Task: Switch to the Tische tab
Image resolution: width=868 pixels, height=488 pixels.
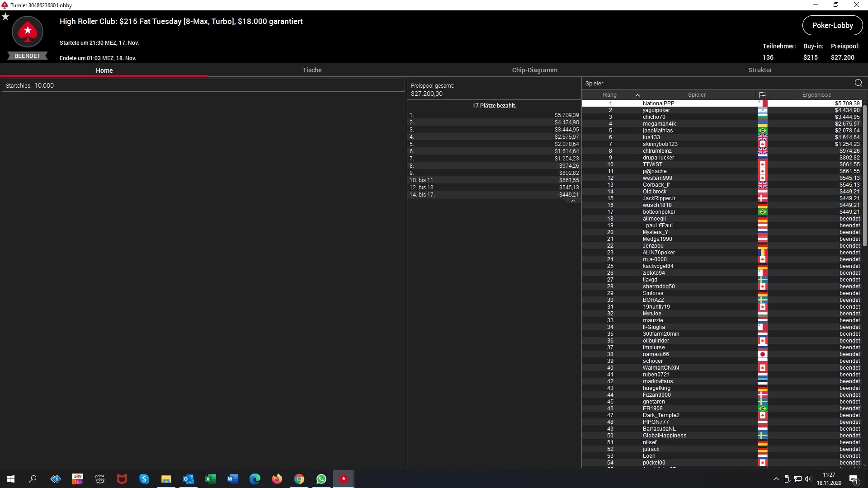Action: [312, 70]
